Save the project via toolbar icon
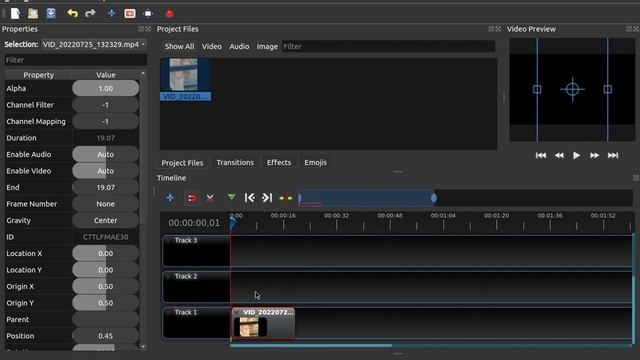 51,13
